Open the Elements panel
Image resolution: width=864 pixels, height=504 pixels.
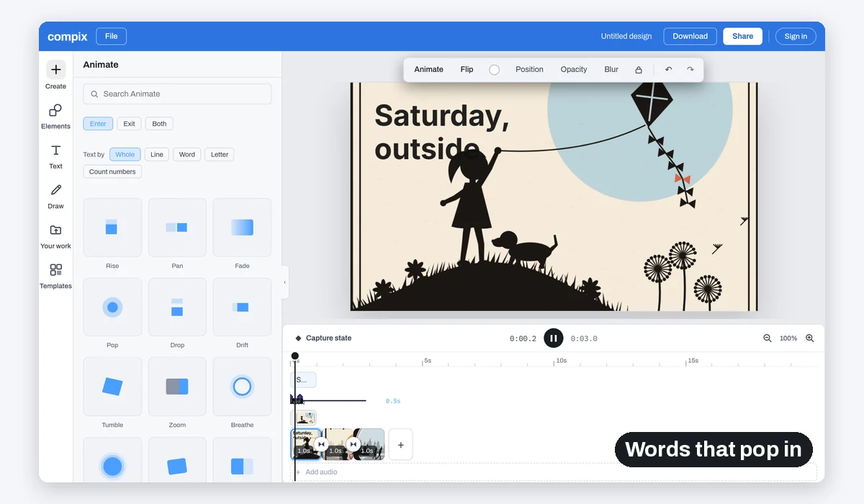[x=55, y=115]
